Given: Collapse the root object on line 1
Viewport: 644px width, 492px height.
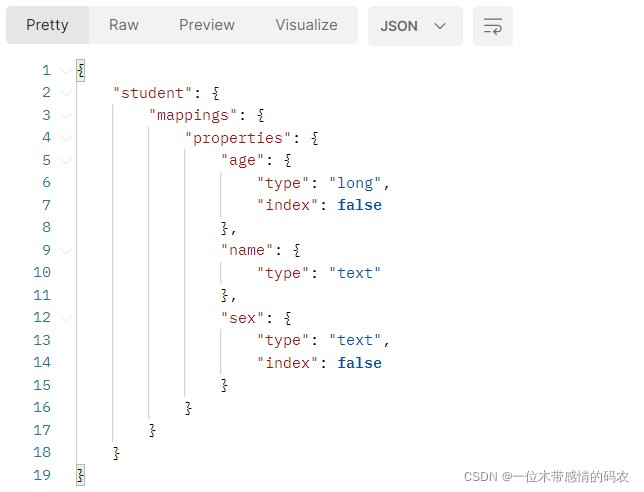Looking at the screenshot, I should click(66, 71).
